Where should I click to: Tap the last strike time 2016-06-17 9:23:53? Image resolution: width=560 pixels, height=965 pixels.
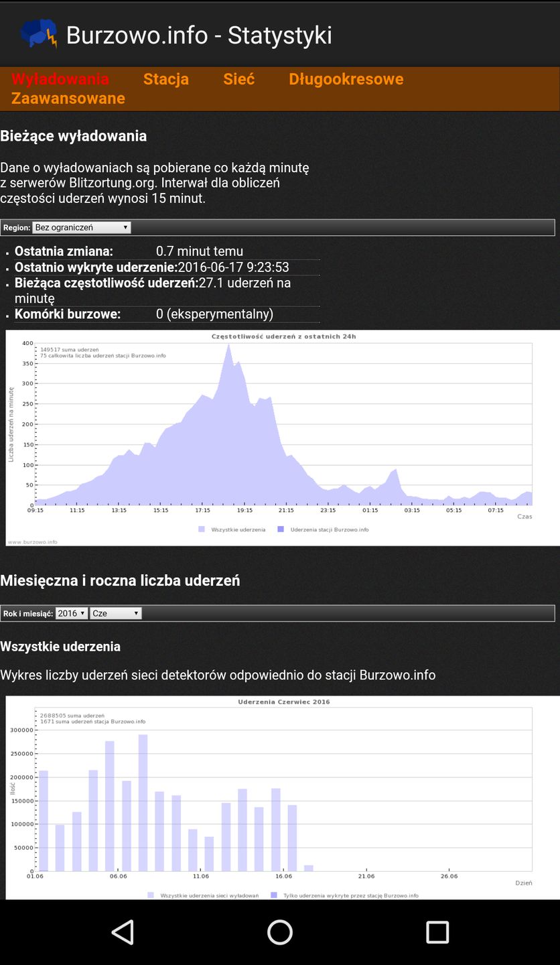(233, 267)
